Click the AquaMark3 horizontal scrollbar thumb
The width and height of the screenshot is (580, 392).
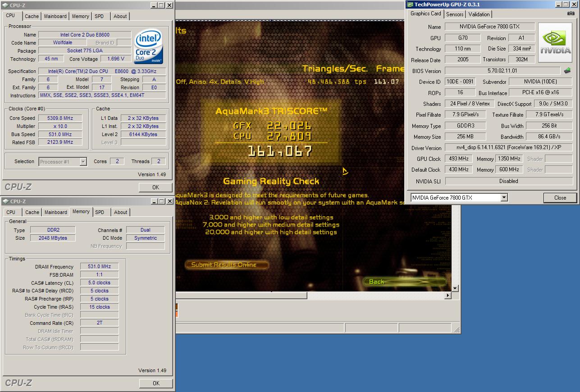241,296
